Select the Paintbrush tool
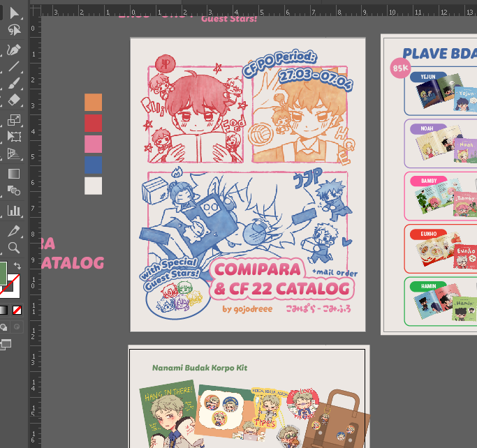Image resolution: width=477 pixels, height=448 pixels. tap(14, 83)
